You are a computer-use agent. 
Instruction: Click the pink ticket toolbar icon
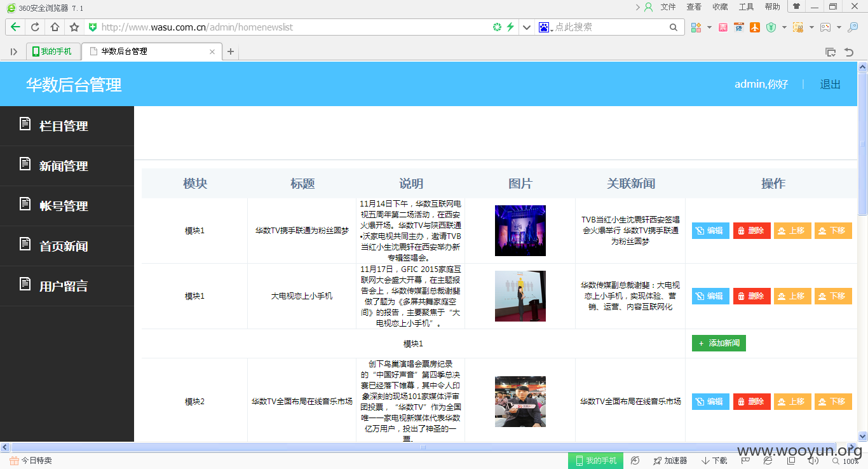(x=723, y=27)
